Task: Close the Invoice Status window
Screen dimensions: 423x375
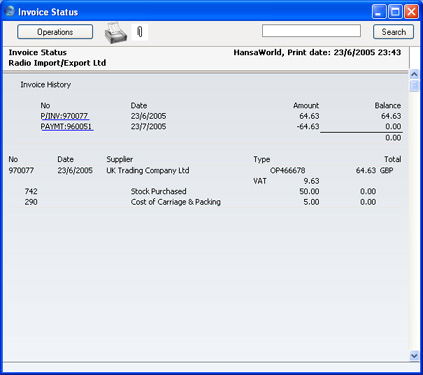Action: [412, 12]
